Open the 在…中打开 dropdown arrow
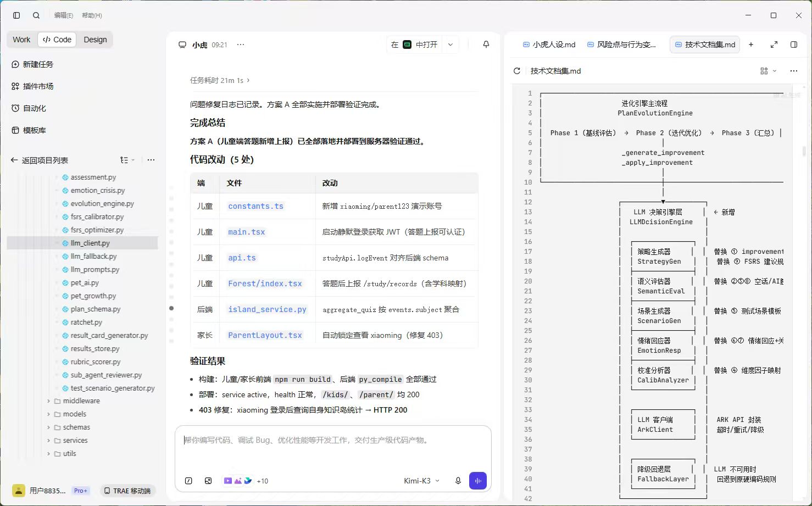812x506 pixels. [451, 45]
